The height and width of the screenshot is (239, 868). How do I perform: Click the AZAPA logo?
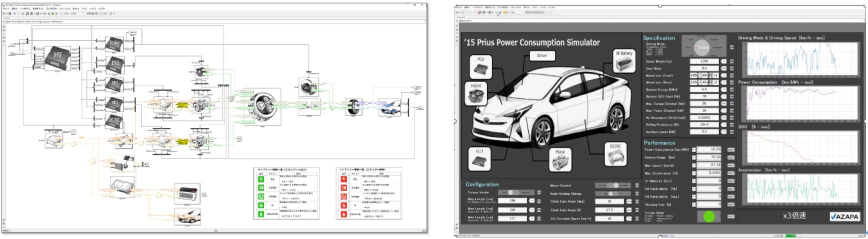pyautogui.click(x=844, y=216)
